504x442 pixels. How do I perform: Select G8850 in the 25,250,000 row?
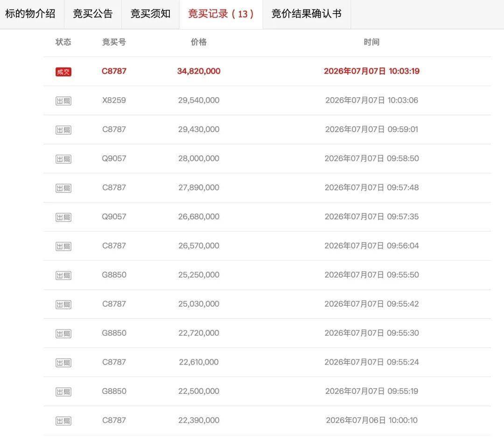click(x=114, y=275)
